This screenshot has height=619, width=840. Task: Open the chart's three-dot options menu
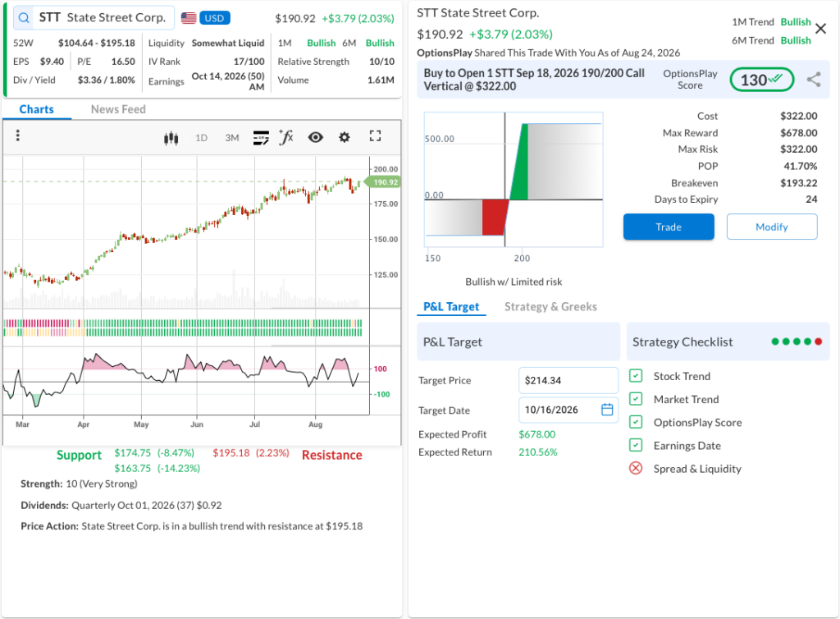coord(18,135)
